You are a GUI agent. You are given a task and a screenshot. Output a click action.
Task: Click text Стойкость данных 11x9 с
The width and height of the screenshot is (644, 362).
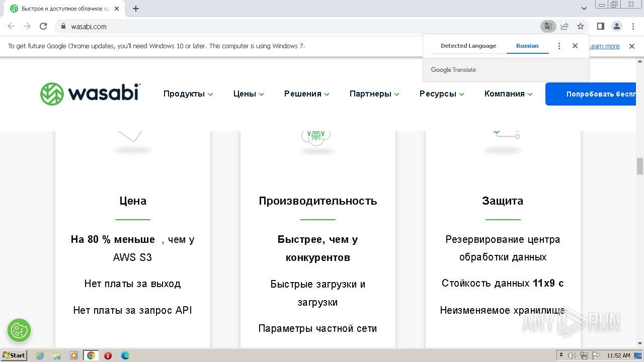(x=503, y=284)
